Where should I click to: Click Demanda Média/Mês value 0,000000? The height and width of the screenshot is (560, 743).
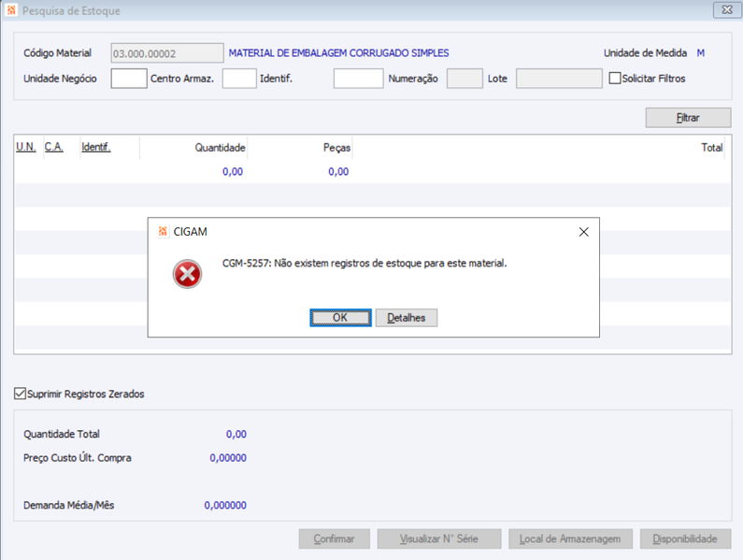point(225,505)
